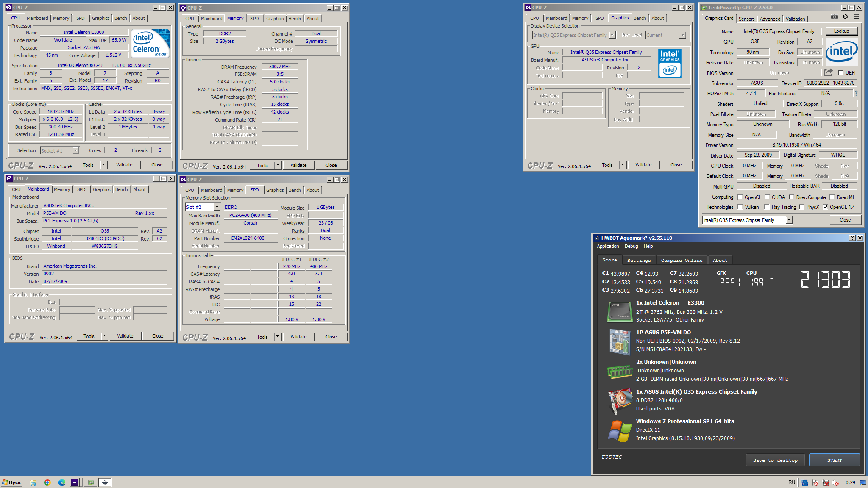Open the Compare Online tab in Aquamark

pos(682,261)
